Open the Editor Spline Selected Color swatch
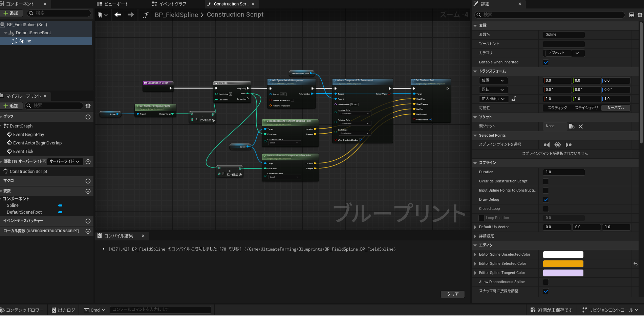The image size is (644, 316). (563, 263)
